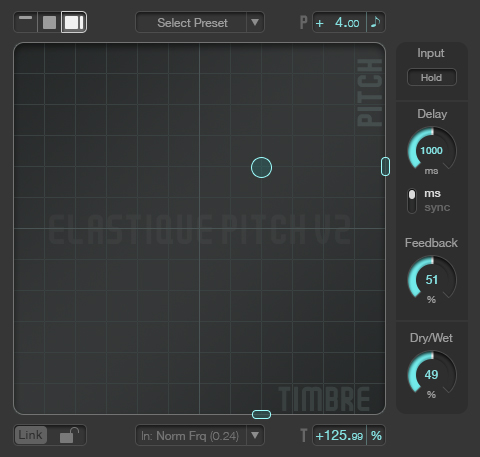Adjust the Dry/Wet knob at 49%

click(x=432, y=374)
